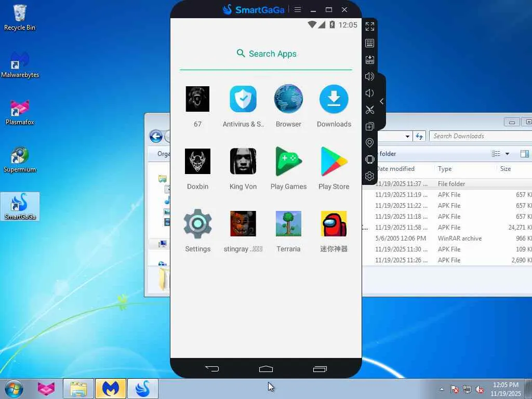Sort by Date modified column header
This screenshot has width=532, height=399.
coord(395,169)
